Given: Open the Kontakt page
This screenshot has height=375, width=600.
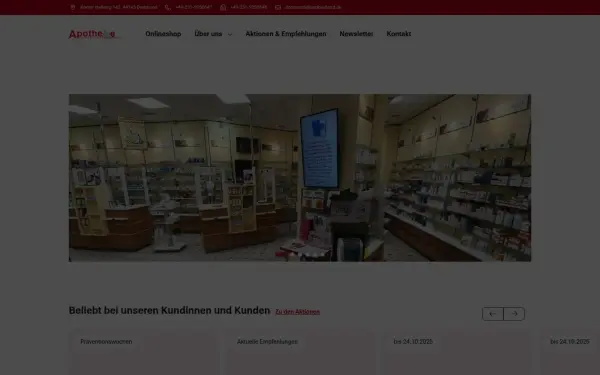Looking at the screenshot, I should [399, 34].
